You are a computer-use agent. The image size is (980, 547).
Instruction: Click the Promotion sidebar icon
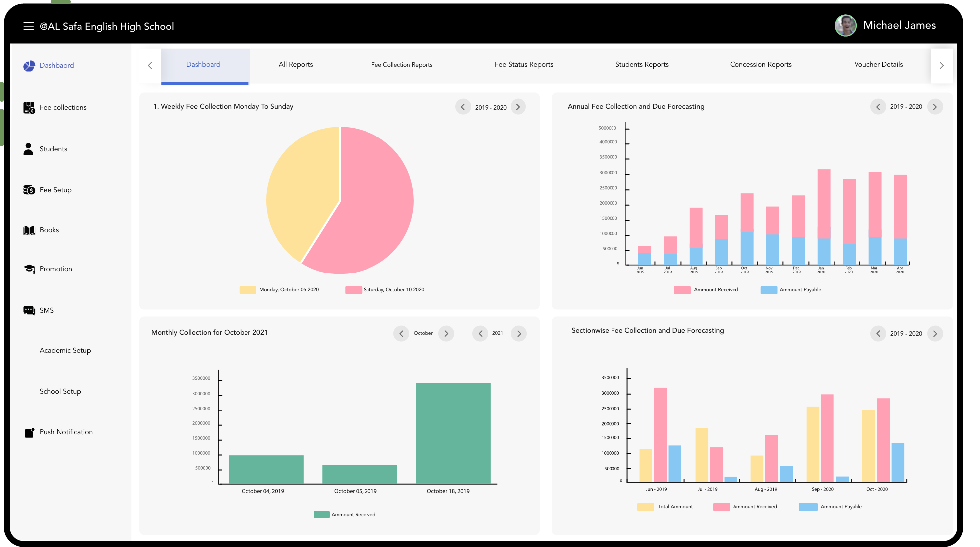tap(28, 269)
